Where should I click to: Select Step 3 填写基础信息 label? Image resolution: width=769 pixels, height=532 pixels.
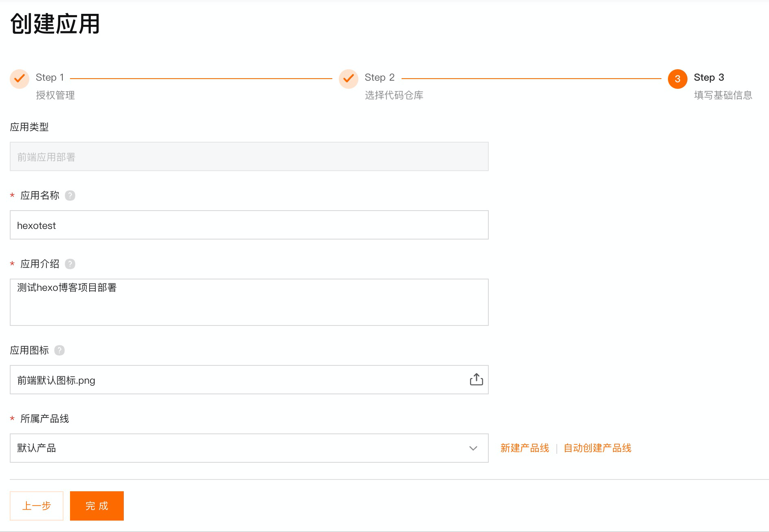723,95
